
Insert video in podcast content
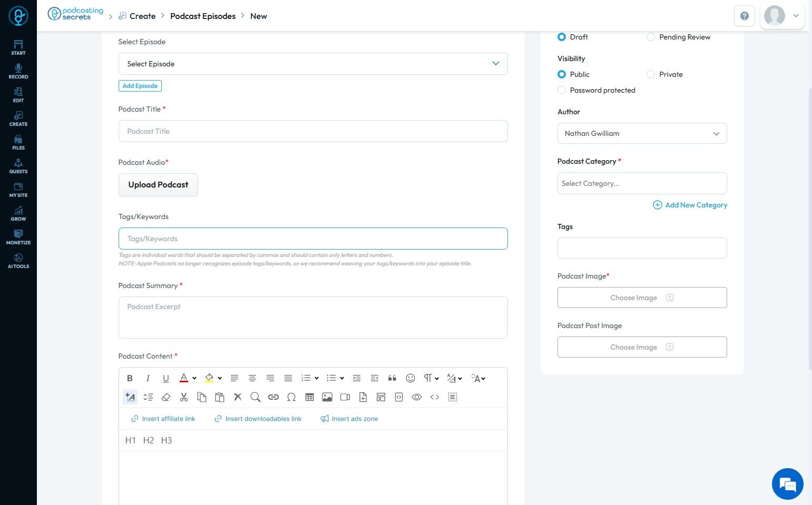[x=345, y=397]
